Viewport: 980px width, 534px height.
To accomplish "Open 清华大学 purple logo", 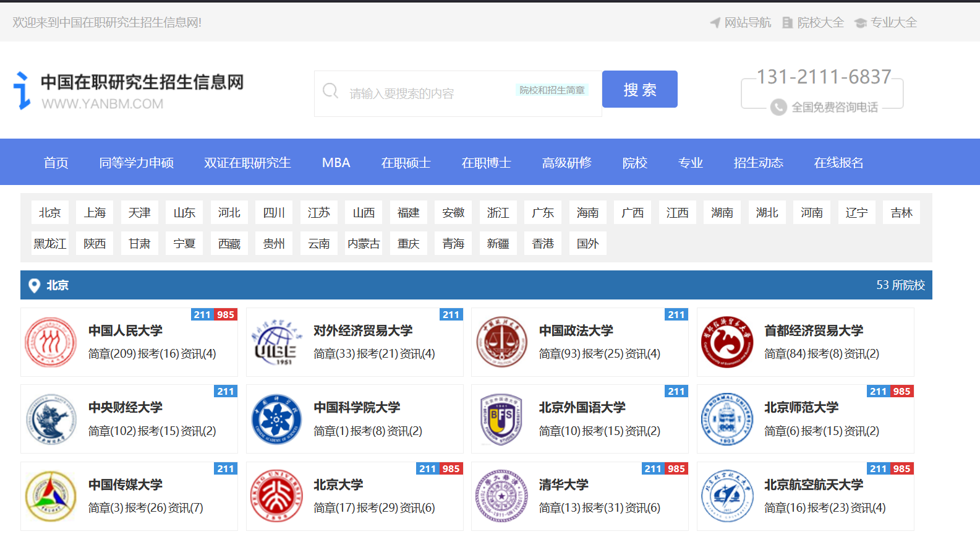I will (501, 496).
